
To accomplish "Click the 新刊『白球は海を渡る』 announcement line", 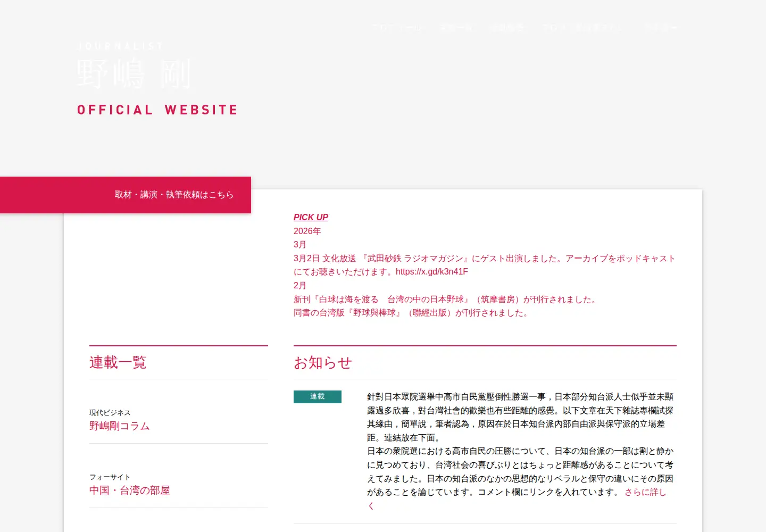I will (x=446, y=300).
